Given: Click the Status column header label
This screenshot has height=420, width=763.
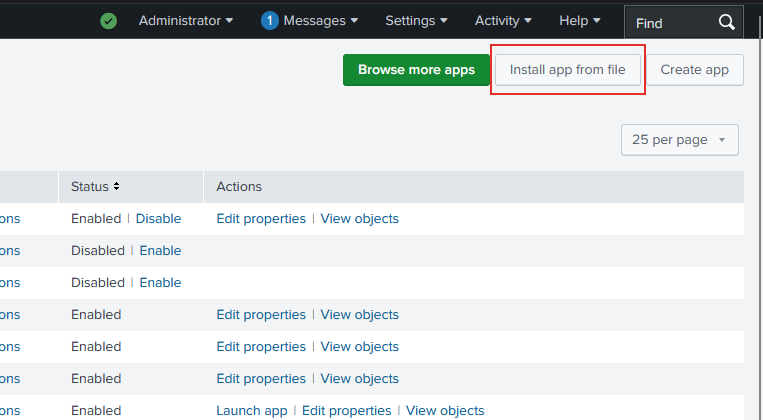Looking at the screenshot, I should pos(90,186).
